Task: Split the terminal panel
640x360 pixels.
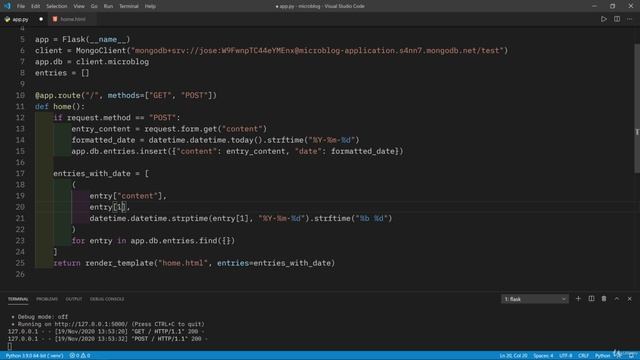Action: 591,299
